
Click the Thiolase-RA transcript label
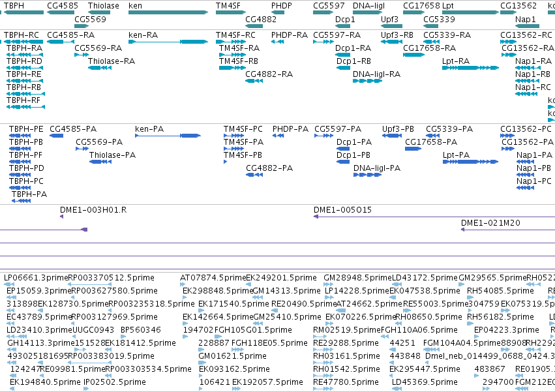pyautogui.click(x=112, y=61)
